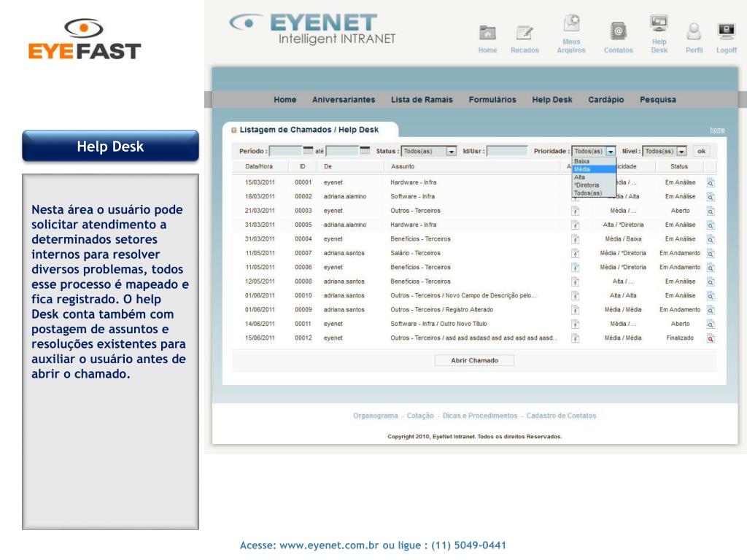This screenshot has height=560, width=747.
Task: Choose *Diretoria in Prioridade list
Action: click(x=594, y=185)
